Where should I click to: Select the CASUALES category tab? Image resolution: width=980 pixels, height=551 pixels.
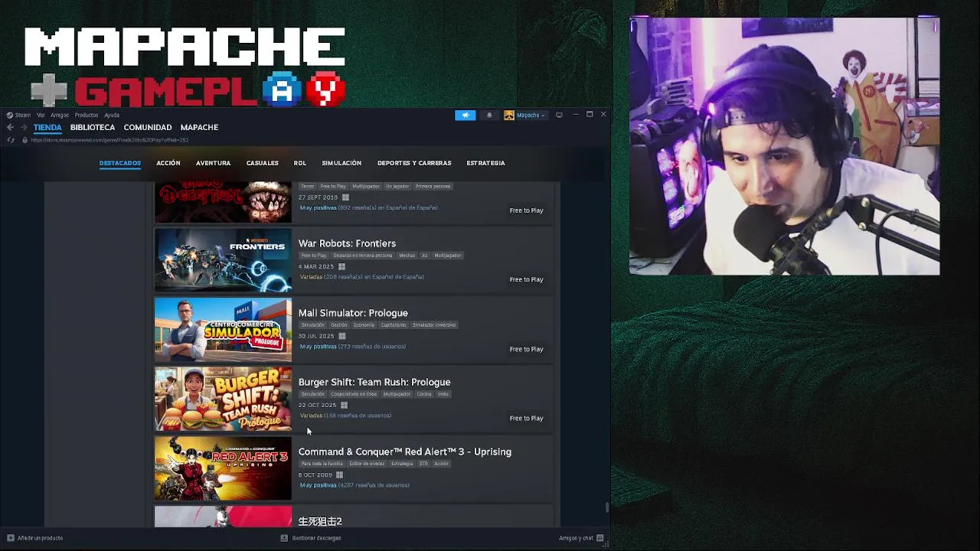pos(263,163)
